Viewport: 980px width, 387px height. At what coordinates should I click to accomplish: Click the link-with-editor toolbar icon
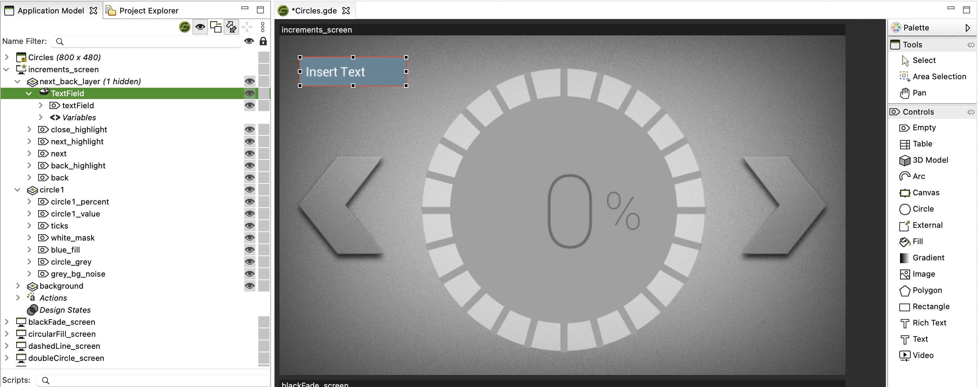231,27
